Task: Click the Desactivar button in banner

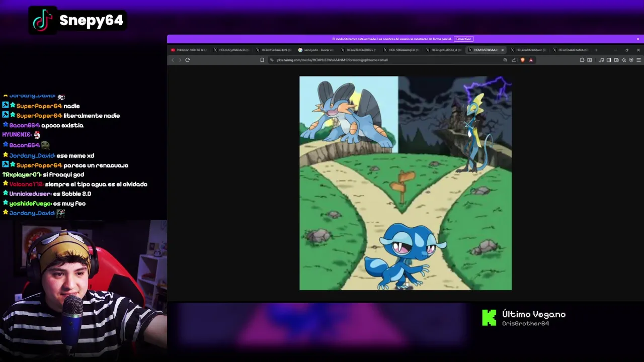Action: 463,39
